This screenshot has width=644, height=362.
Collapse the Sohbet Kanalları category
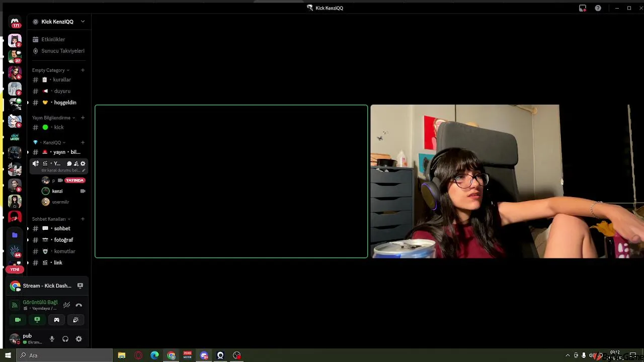[51, 219]
